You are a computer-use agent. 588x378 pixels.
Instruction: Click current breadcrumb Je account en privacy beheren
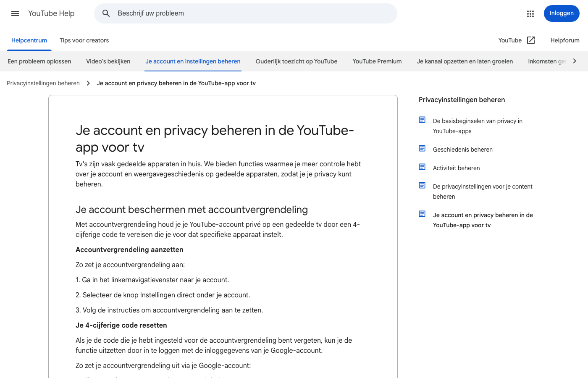(176, 83)
